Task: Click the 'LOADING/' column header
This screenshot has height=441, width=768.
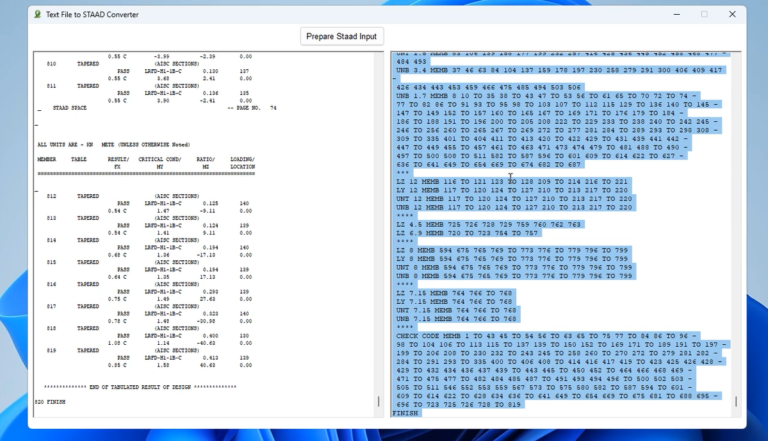Action: (242, 159)
